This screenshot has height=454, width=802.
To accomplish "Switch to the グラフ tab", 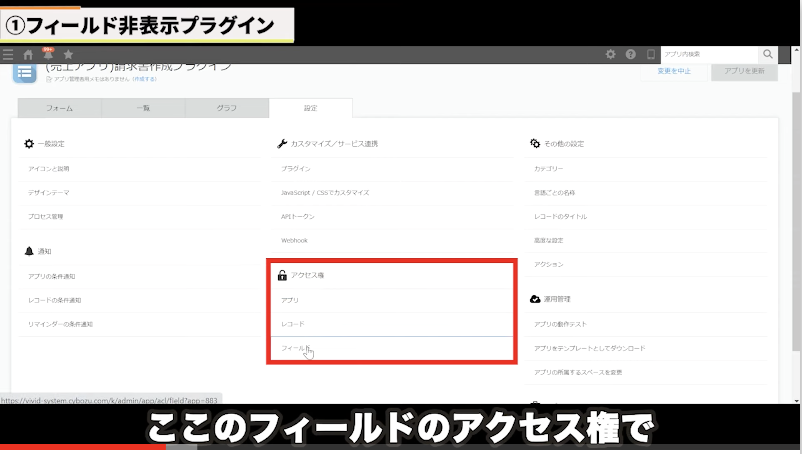I will point(227,107).
